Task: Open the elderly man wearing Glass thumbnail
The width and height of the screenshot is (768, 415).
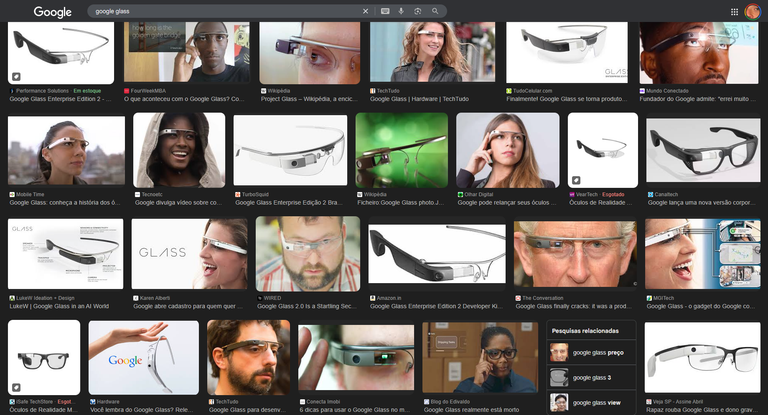Action: coord(575,254)
